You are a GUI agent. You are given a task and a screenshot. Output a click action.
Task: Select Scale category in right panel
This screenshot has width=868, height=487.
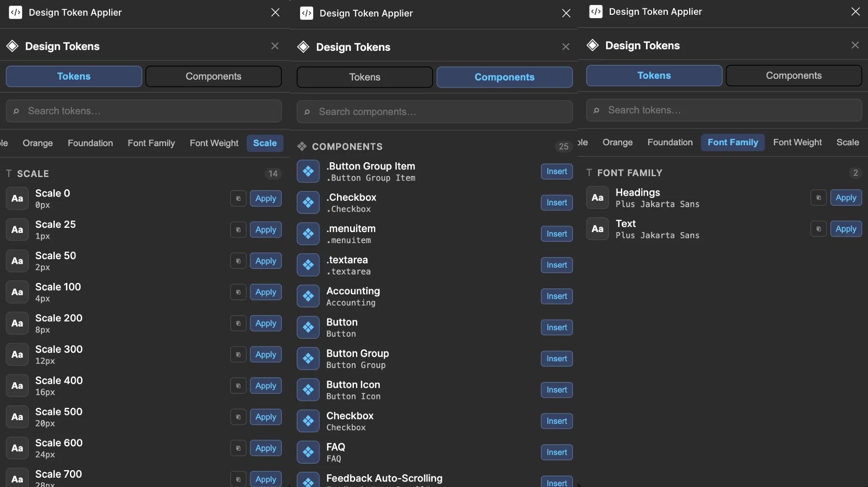click(848, 142)
